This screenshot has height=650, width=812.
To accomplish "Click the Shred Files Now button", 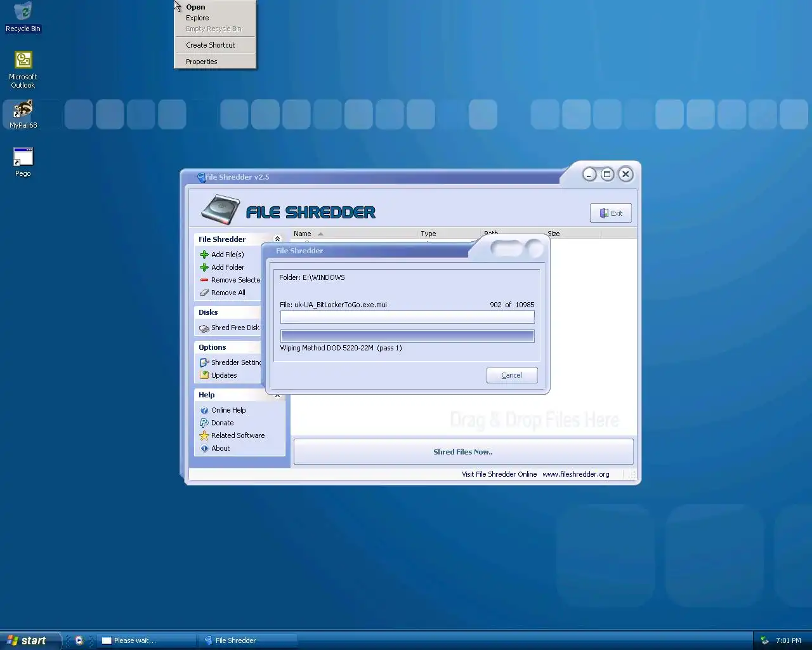I will 463,452.
